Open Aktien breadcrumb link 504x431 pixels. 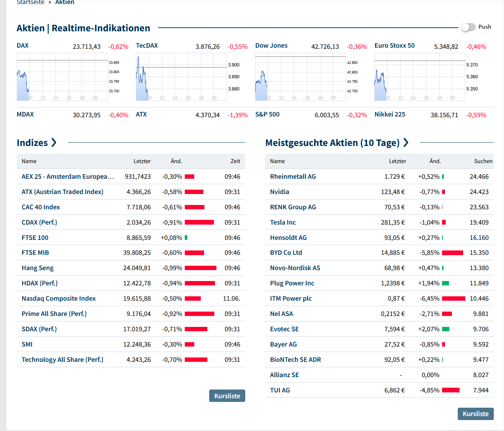tap(65, 2)
